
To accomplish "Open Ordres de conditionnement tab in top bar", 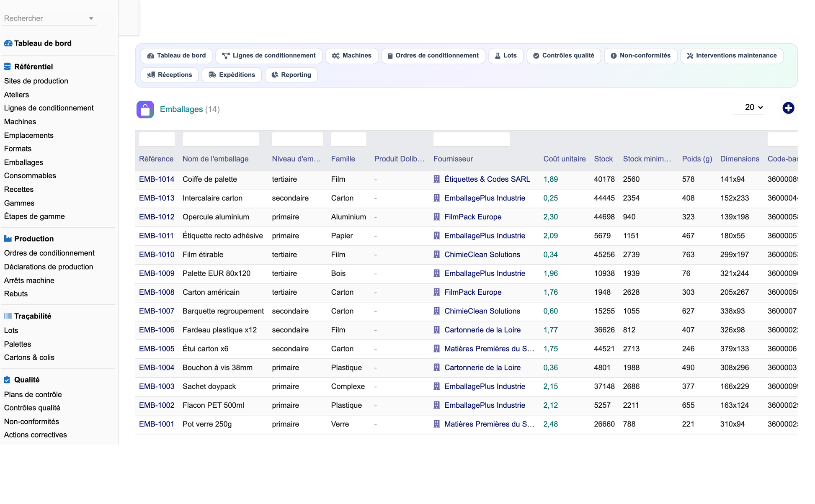I will (x=433, y=56).
